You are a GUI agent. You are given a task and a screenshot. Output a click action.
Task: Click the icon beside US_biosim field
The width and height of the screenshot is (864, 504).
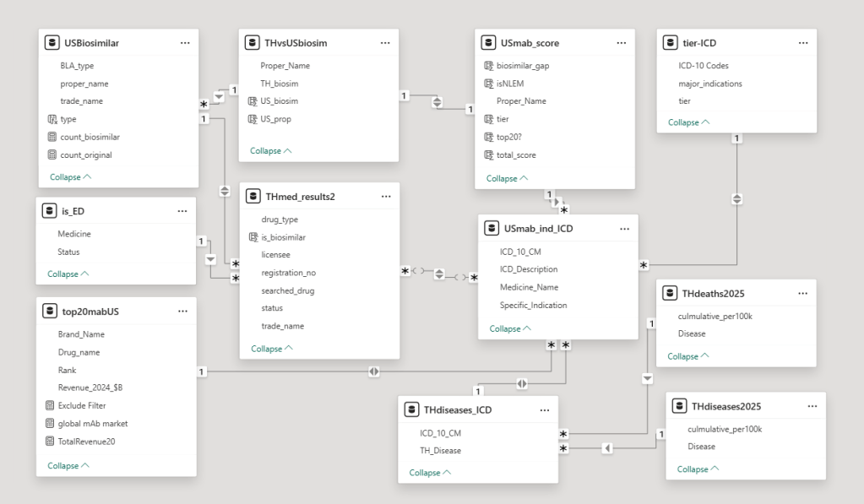click(252, 101)
